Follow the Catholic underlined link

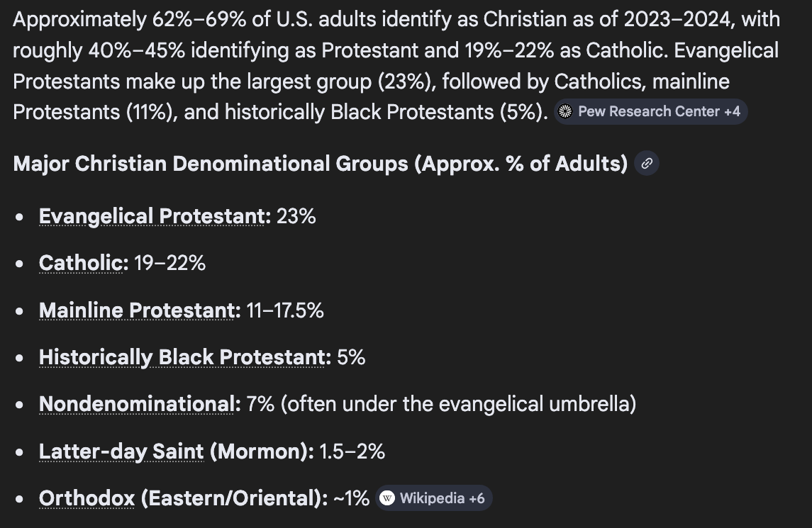tap(81, 263)
